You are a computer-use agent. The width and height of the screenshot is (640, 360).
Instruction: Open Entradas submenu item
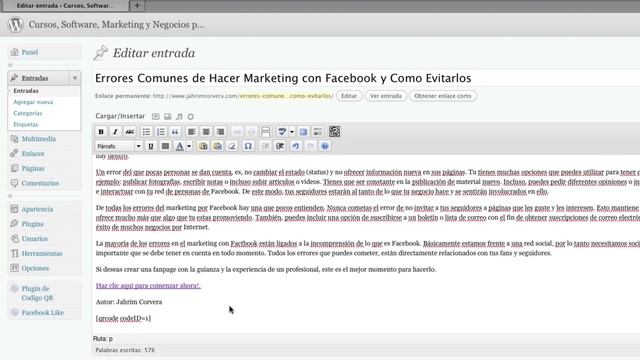pyautogui.click(x=26, y=91)
